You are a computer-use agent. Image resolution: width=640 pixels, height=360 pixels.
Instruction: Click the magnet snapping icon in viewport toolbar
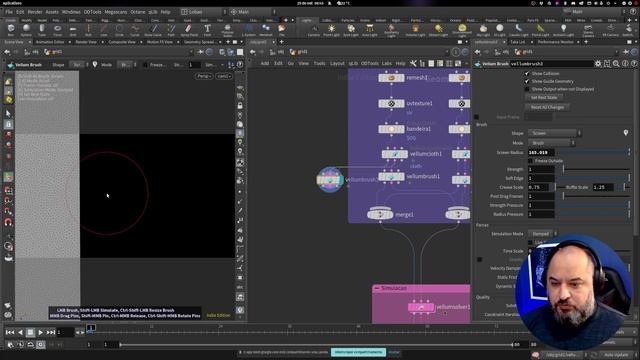[8, 222]
